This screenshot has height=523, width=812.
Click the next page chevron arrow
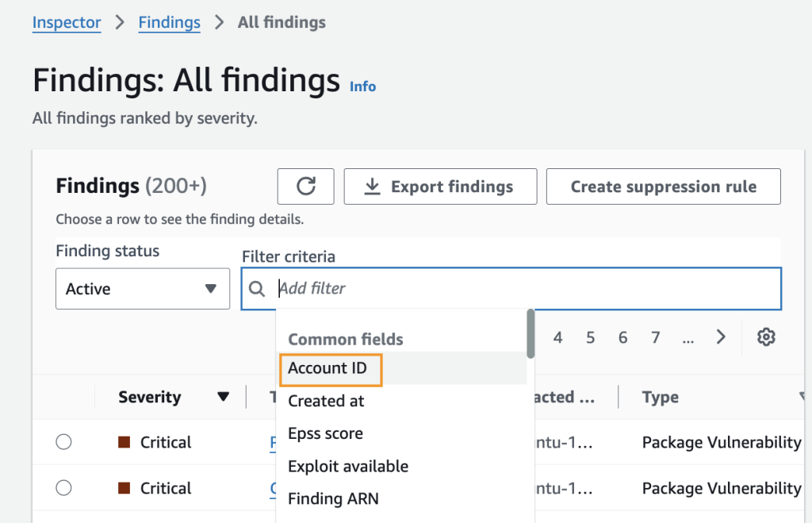click(721, 337)
